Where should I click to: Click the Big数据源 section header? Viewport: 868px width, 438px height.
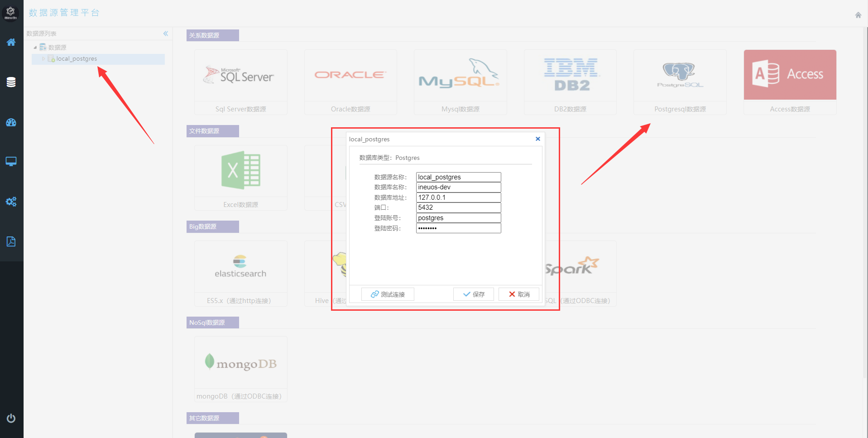click(x=213, y=226)
